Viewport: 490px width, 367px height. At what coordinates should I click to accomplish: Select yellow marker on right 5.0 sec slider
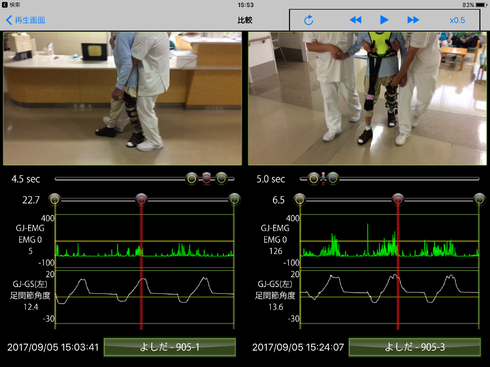pos(313,179)
